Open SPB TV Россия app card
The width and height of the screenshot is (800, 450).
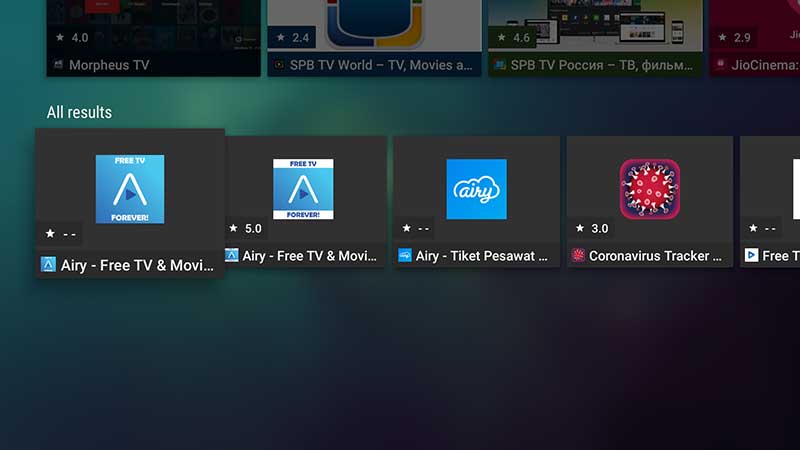point(595,38)
